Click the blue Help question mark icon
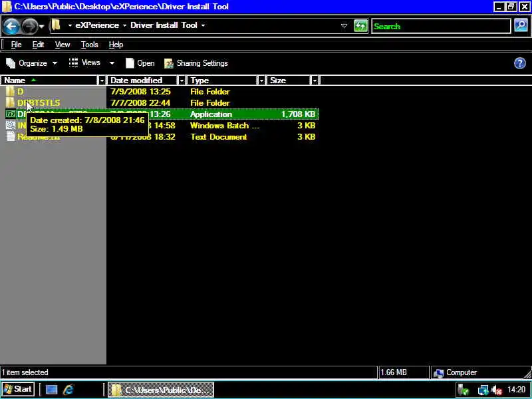This screenshot has height=399, width=532. point(520,63)
